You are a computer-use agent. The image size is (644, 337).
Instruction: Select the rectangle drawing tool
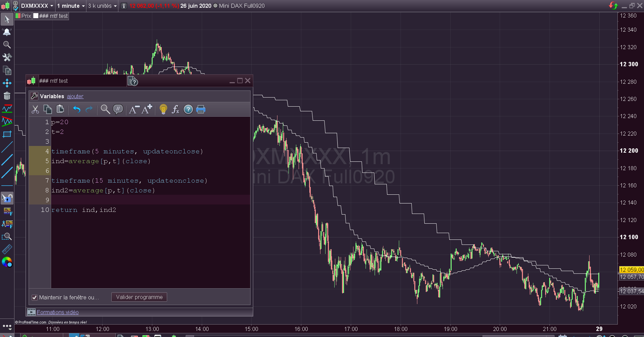coord(7,134)
